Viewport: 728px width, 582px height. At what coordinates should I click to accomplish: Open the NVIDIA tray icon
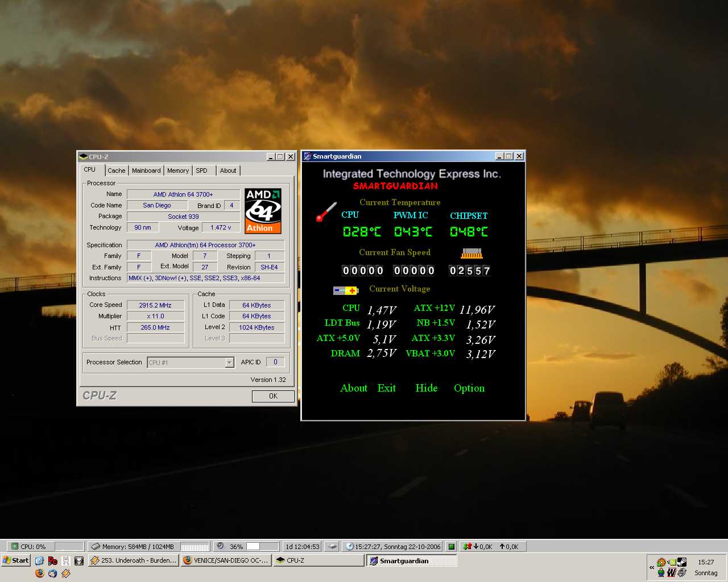click(x=672, y=562)
